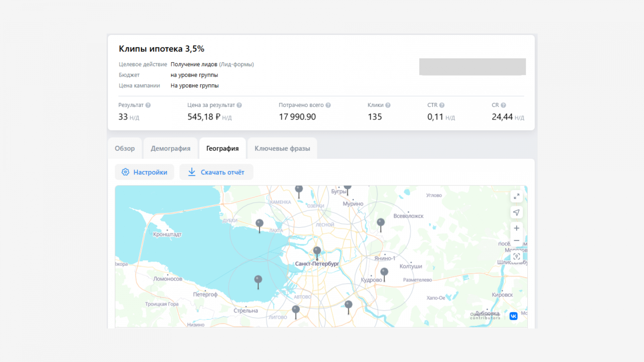Click help icon next to Клики

point(388,105)
